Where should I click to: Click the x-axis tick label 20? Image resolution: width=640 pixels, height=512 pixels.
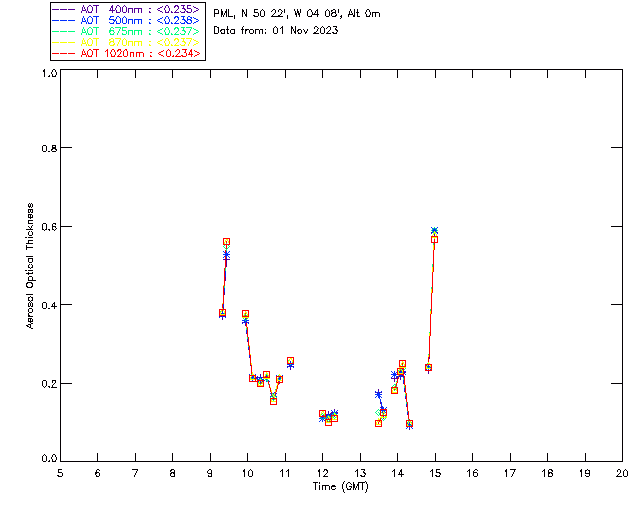(622, 473)
